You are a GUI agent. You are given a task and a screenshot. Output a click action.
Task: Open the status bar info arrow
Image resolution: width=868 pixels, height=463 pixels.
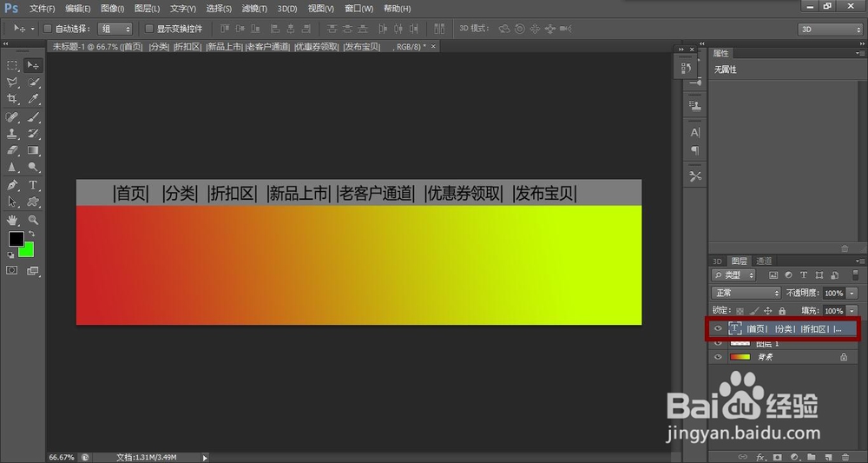[x=205, y=458]
